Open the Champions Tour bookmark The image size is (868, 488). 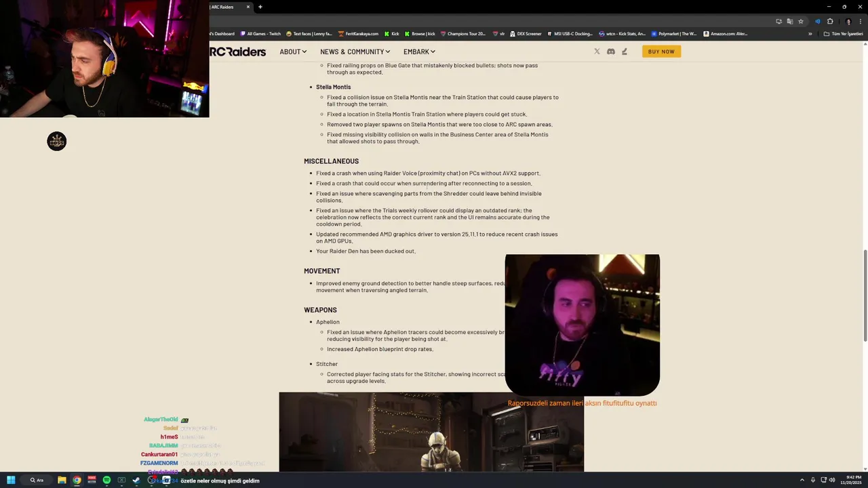(463, 33)
